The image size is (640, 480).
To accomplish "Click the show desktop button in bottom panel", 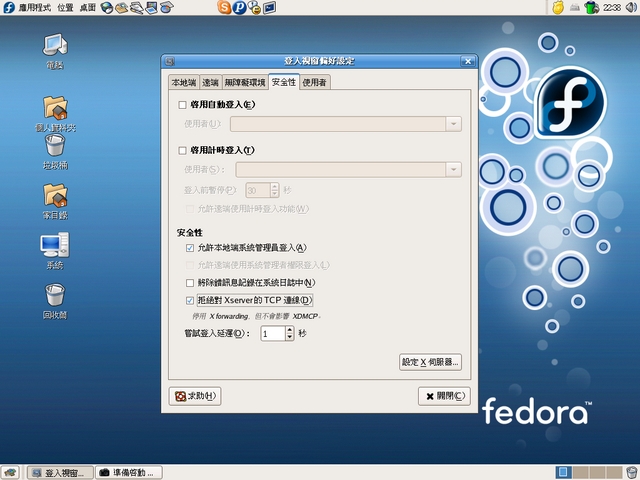I will click(x=10, y=472).
